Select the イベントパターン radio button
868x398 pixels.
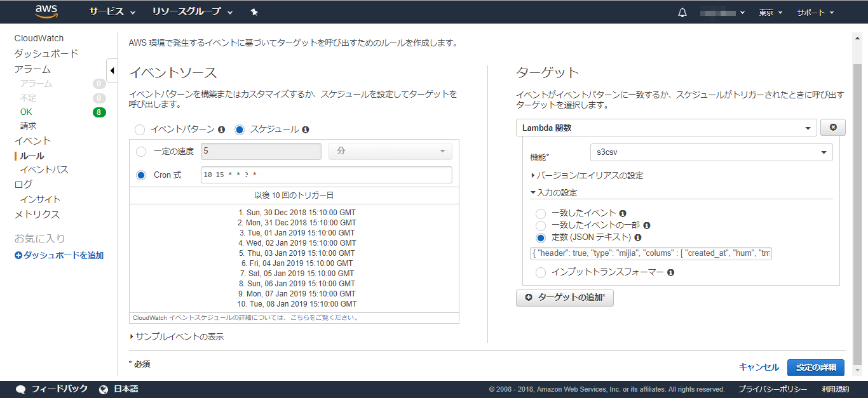point(140,129)
